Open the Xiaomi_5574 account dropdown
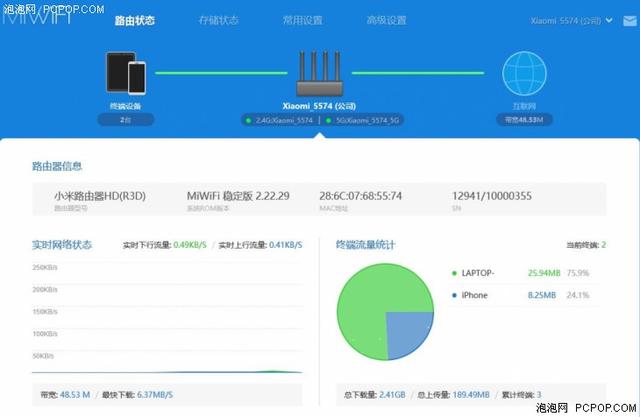640x417 pixels. point(571,20)
